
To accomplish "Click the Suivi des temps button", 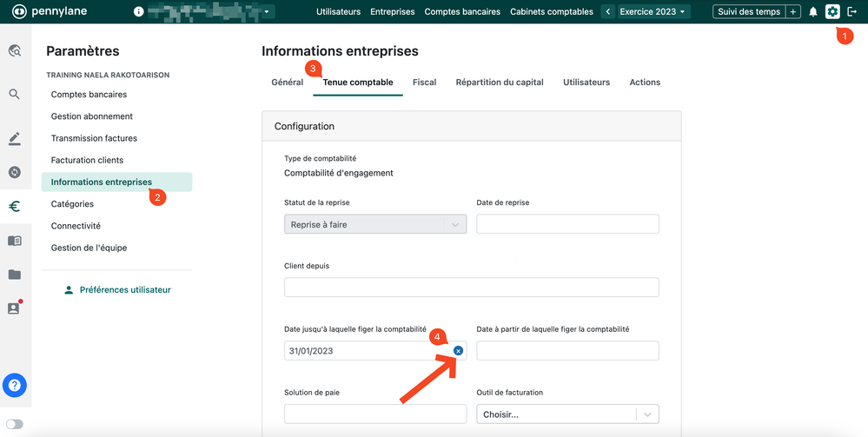I will tap(748, 12).
